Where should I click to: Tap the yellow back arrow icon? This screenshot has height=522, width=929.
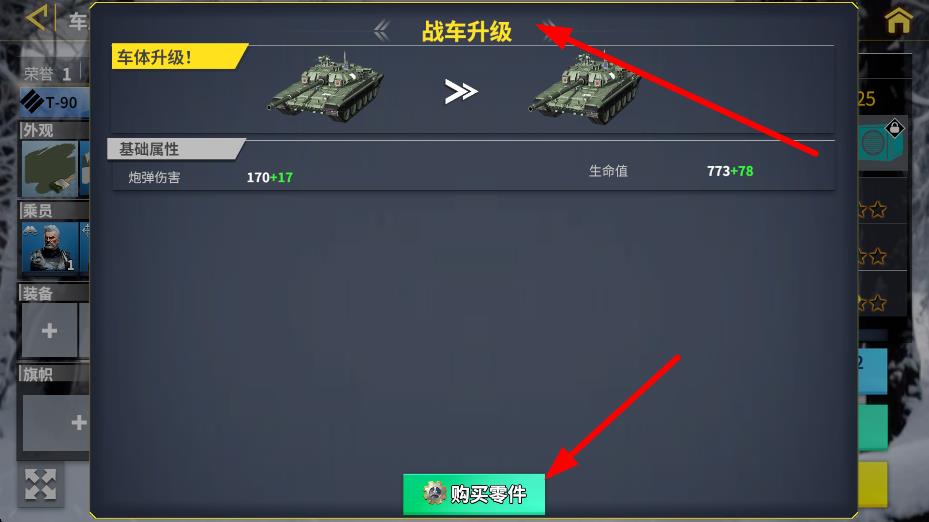[x=36, y=18]
